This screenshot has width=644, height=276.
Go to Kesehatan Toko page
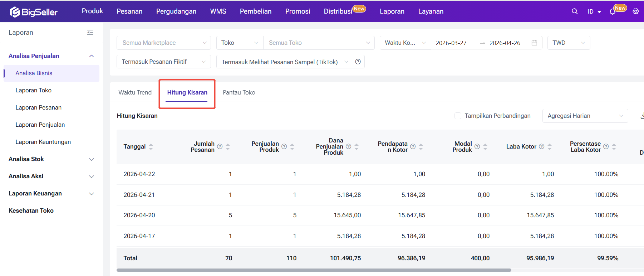(x=31, y=210)
